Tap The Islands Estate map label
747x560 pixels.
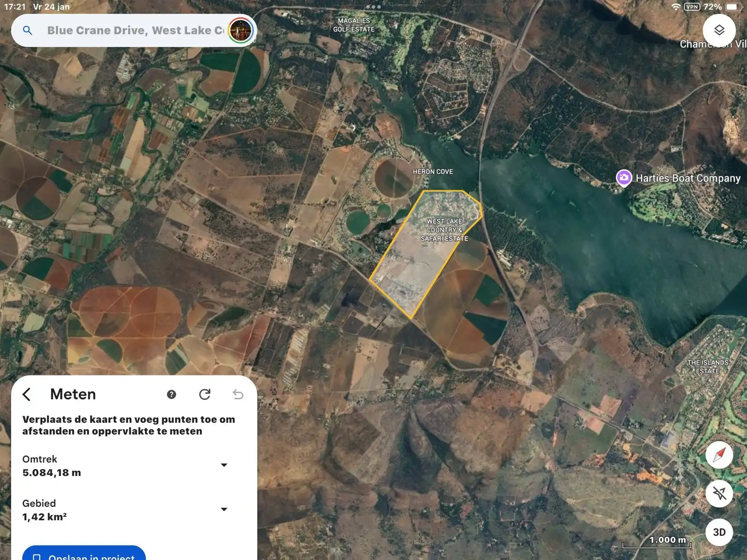pos(707,367)
